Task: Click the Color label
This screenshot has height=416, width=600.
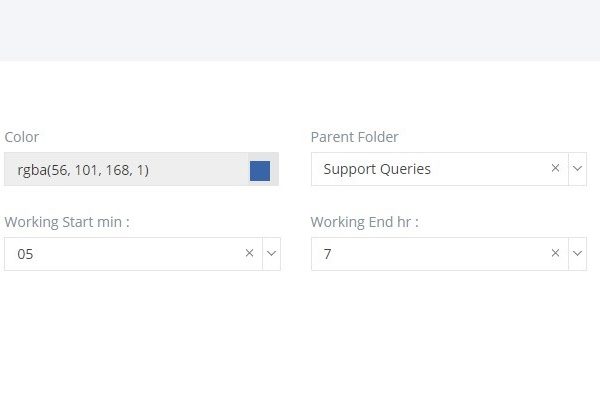Action: pos(21,137)
